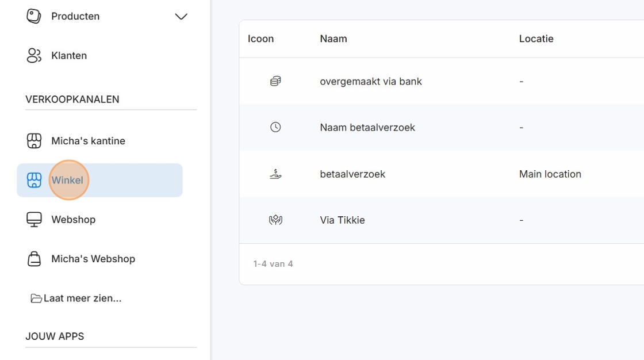The height and width of the screenshot is (360, 644).
Task: Expand the Producten submenu chevron
Action: click(181, 17)
